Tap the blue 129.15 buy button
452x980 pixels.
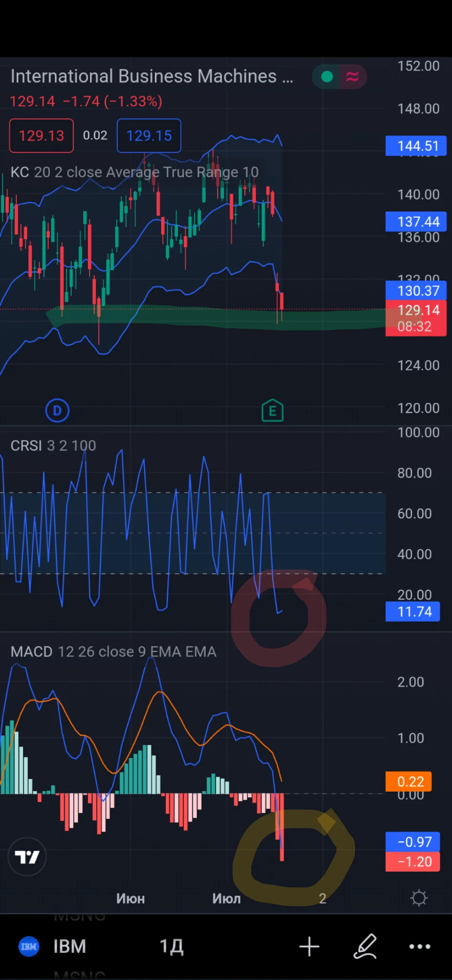coord(149,136)
